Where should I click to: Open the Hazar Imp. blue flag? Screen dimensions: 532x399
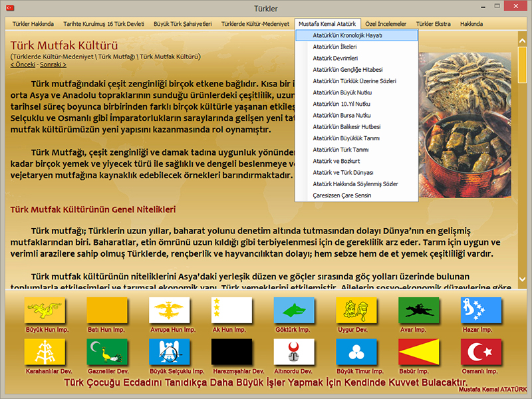pos(481,311)
